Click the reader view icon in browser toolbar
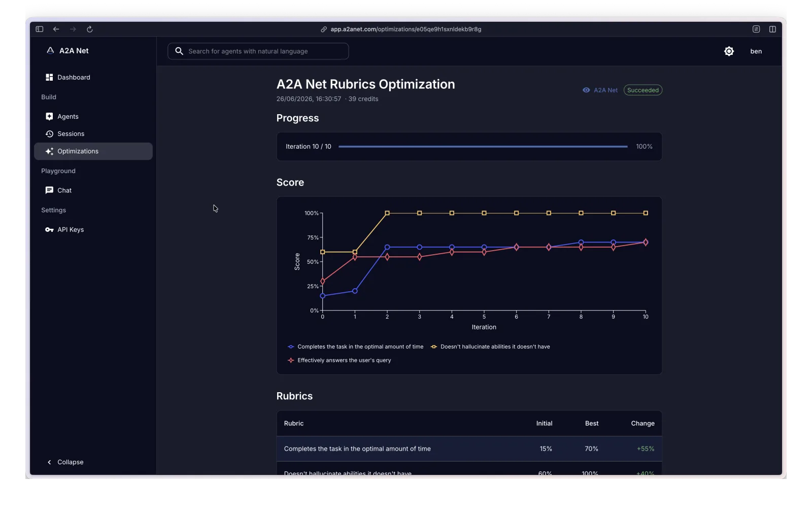This screenshot has height=513, width=812. (756, 29)
